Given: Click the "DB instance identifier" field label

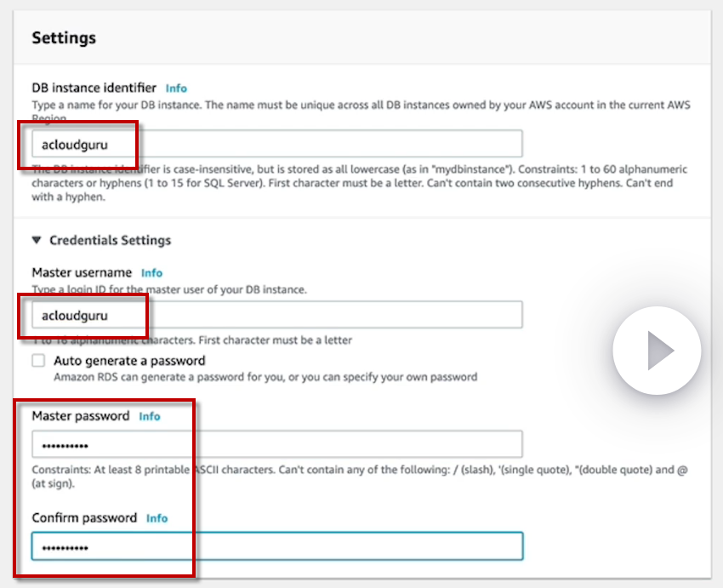Looking at the screenshot, I should point(94,88).
